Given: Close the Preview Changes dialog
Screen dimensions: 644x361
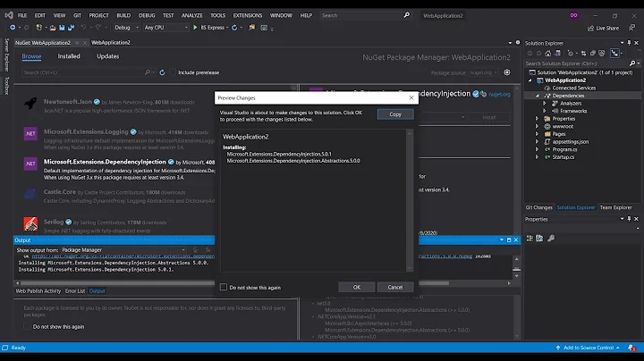Looking at the screenshot, I should coord(411,97).
